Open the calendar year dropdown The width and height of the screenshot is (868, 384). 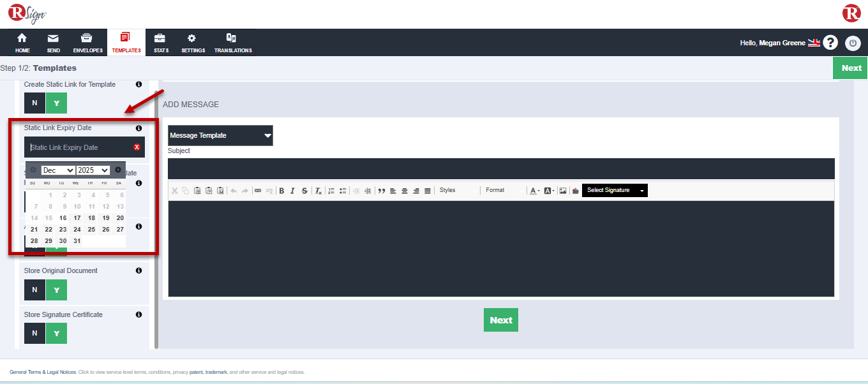(93, 170)
